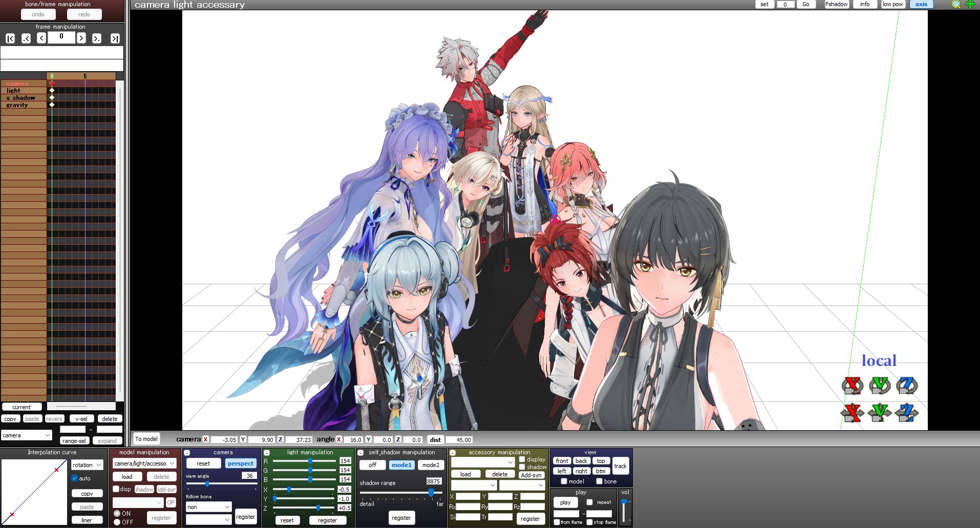Viewport: 980px width, 528px height.
Task: Toggle the Fshadow option
Action: (x=837, y=4)
